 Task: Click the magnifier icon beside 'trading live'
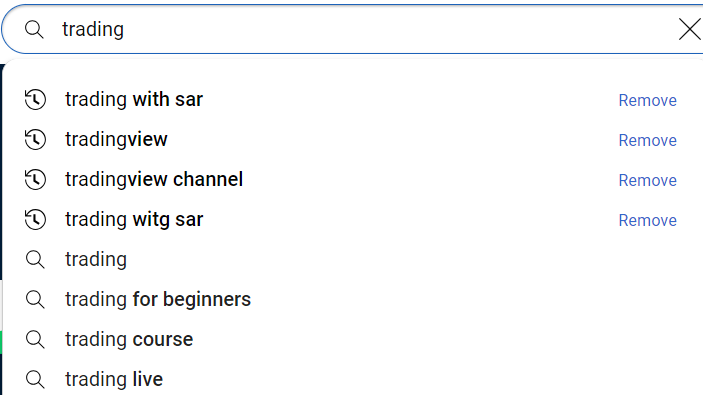tap(35, 379)
